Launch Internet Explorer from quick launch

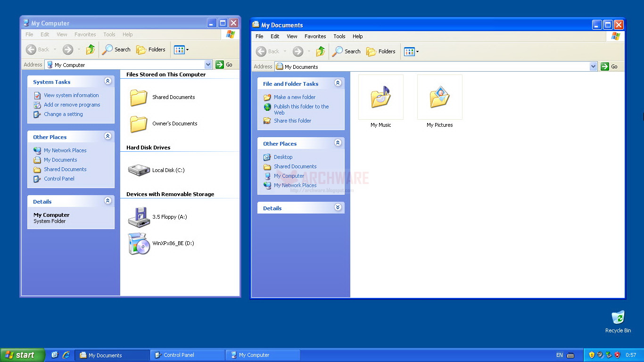pyautogui.click(x=66, y=355)
